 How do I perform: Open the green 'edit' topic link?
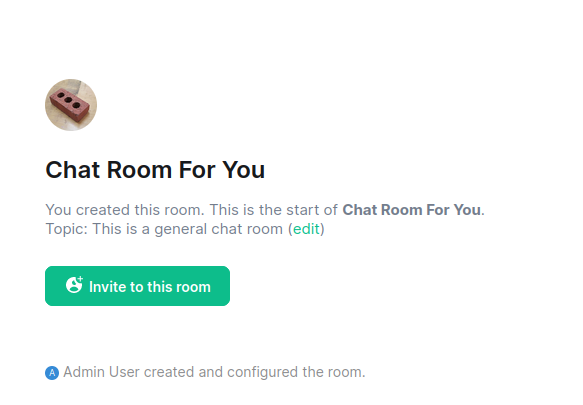coord(306,229)
